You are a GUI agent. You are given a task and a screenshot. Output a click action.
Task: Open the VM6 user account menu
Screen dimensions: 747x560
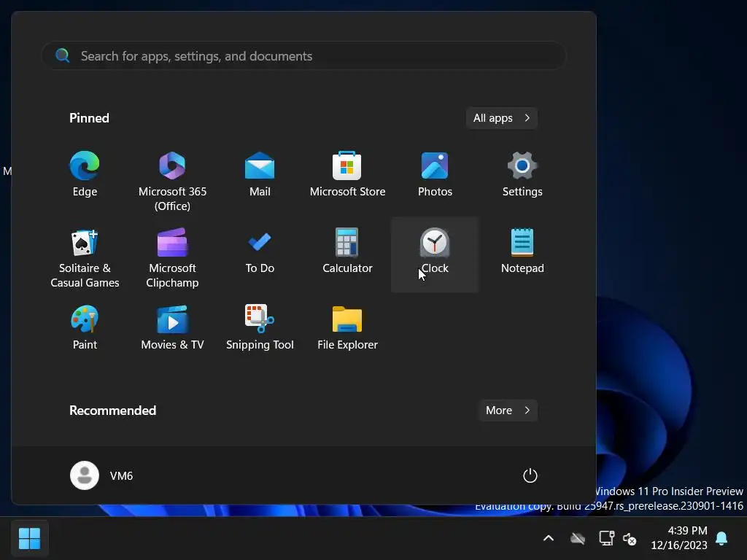[x=101, y=475]
